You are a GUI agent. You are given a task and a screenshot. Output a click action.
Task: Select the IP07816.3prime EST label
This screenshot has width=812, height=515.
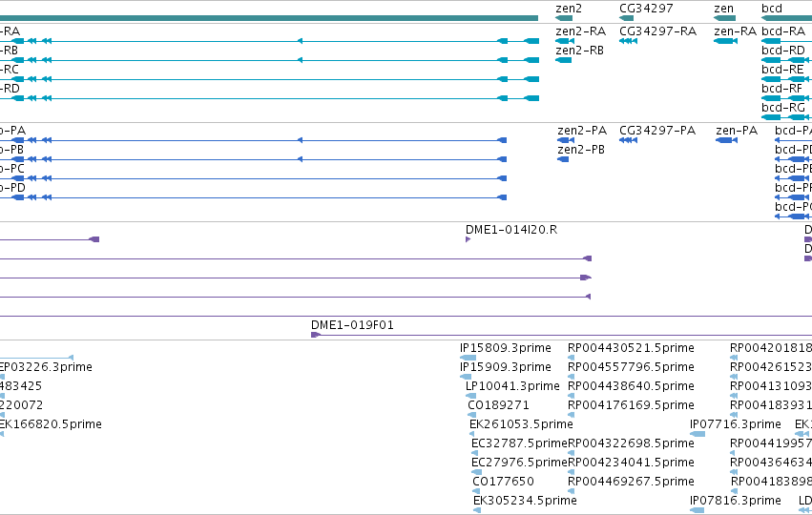pos(736,501)
